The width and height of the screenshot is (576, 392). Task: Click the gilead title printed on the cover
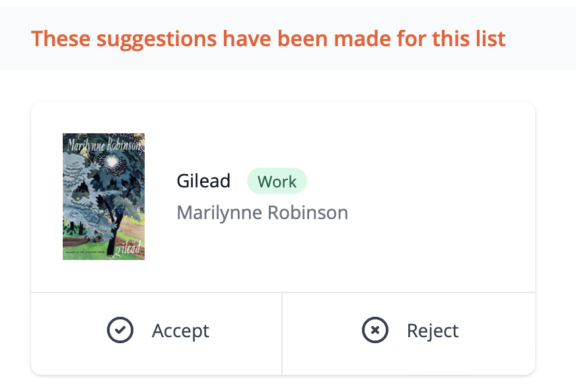[x=128, y=248]
